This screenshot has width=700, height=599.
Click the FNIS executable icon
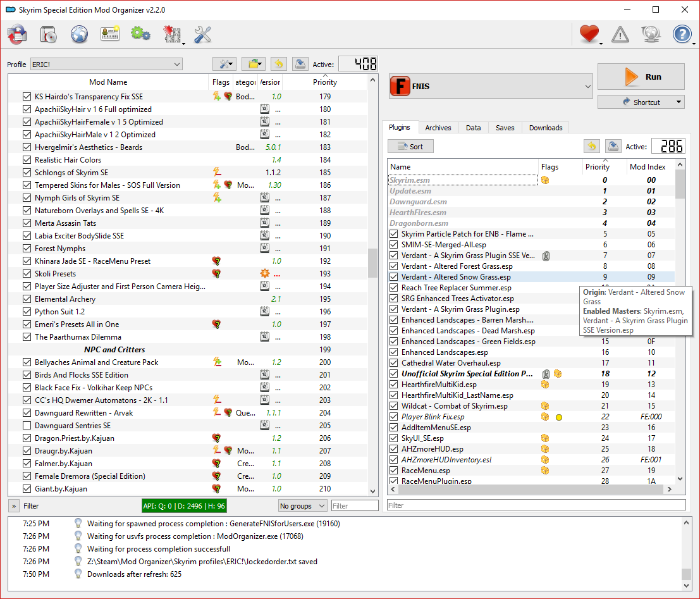tap(400, 86)
